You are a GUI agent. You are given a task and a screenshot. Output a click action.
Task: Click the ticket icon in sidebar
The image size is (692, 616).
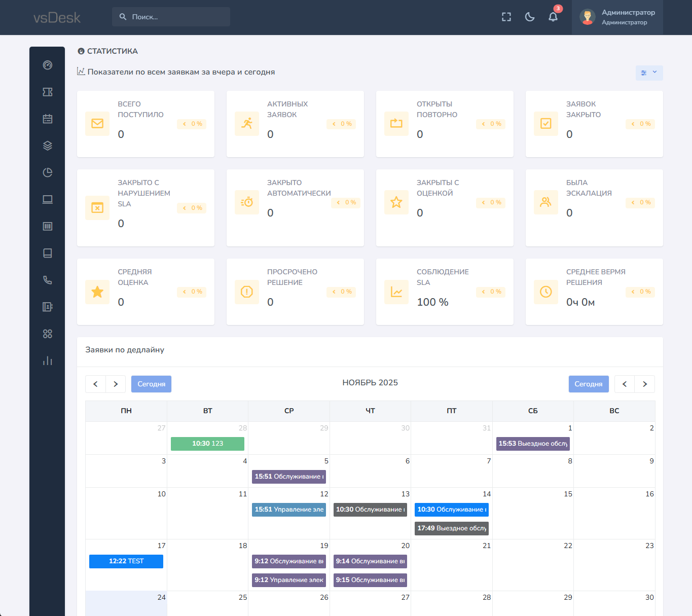[x=48, y=92]
